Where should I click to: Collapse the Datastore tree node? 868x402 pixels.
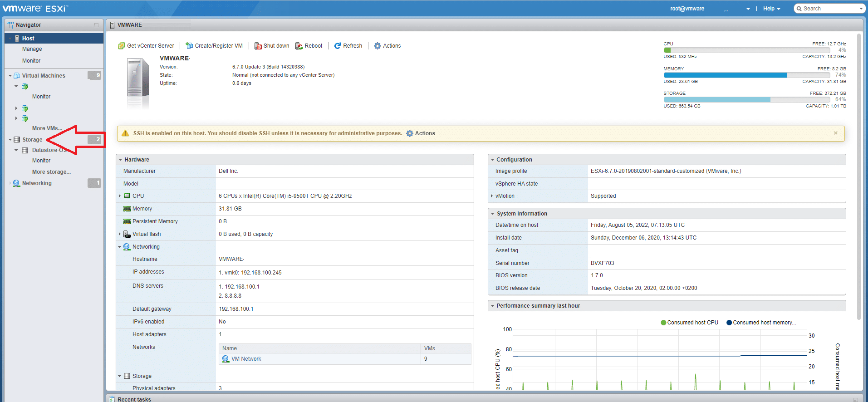point(16,150)
